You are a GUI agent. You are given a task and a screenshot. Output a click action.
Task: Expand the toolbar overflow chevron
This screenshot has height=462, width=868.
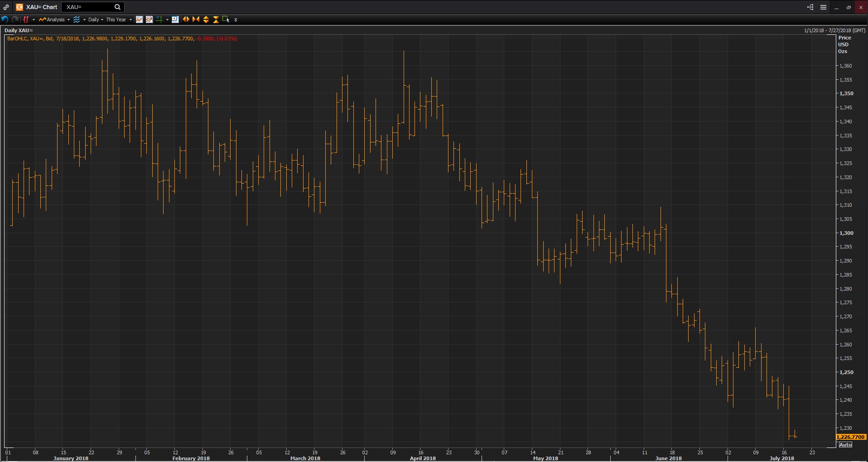[x=236, y=20]
